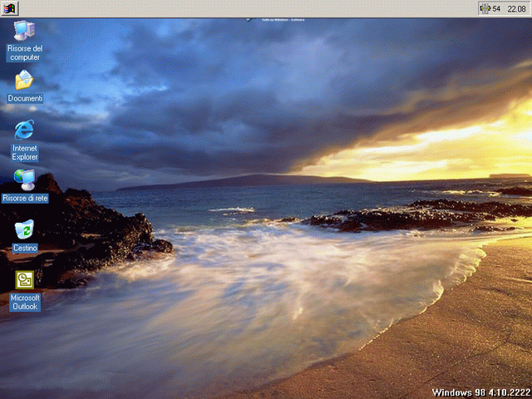Image resolution: width=532 pixels, height=399 pixels.
Task: Click the "Documenti" text label
Action: point(25,98)
